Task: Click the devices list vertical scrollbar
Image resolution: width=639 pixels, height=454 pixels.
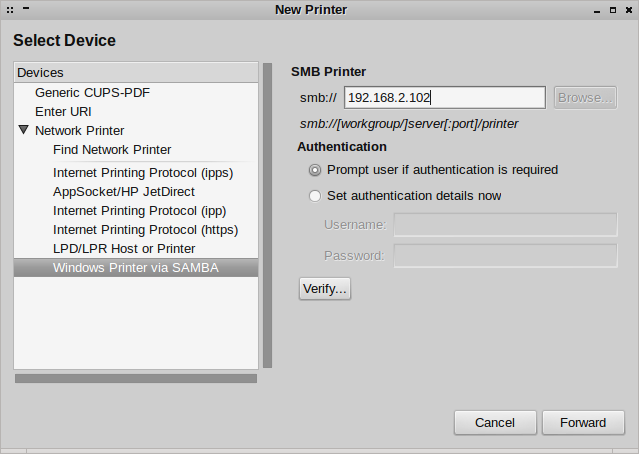Action: pos(267,215)
